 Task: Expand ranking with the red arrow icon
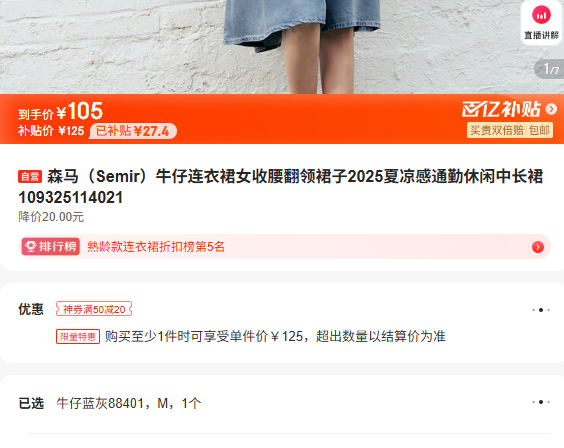(538, 247)
